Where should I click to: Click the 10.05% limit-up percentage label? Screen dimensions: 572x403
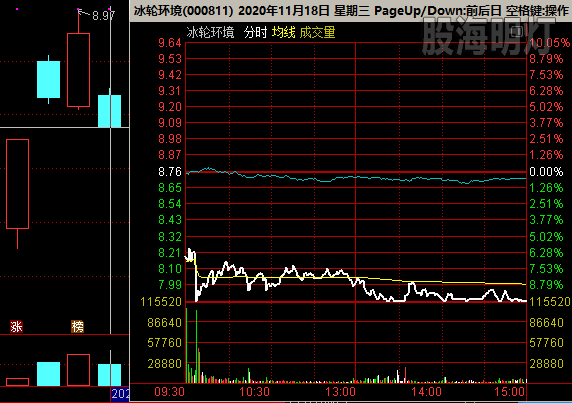[x=549, y=43]
